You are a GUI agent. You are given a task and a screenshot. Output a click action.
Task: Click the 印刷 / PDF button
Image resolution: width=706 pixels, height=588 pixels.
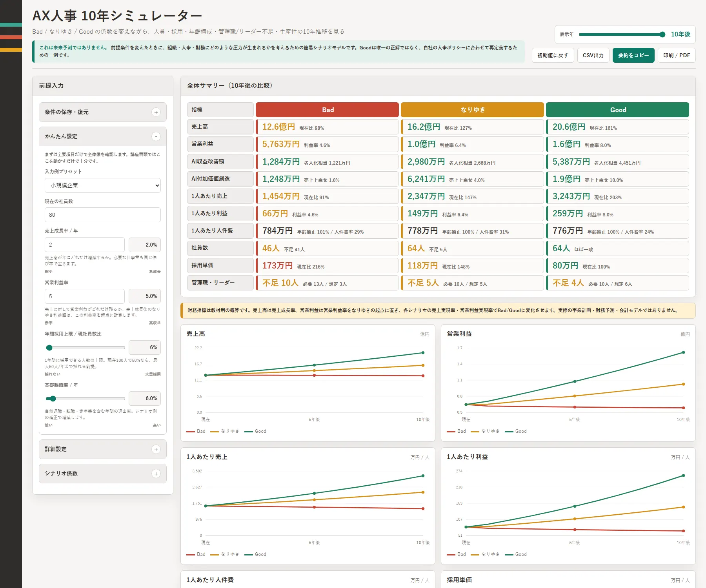pyautogui.click(x=677, y=55)
